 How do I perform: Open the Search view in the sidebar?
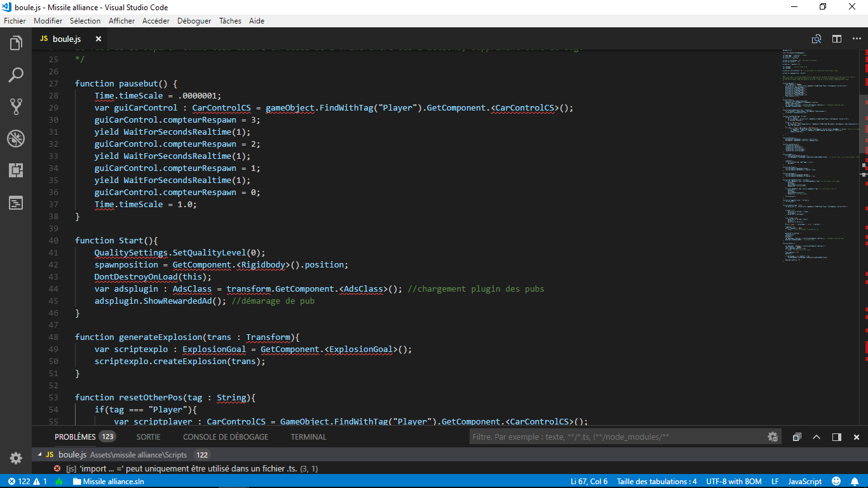(x=16, y=75)
